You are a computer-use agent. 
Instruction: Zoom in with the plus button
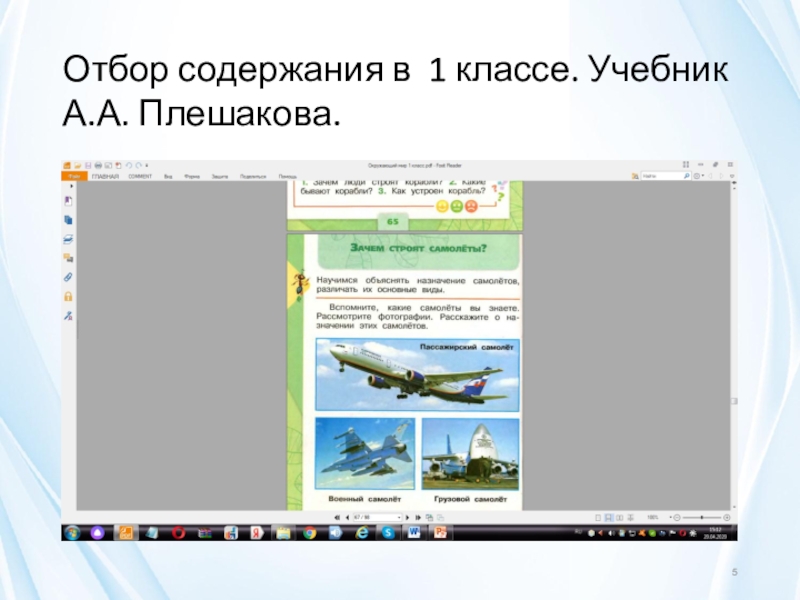[x=727, y=517]
